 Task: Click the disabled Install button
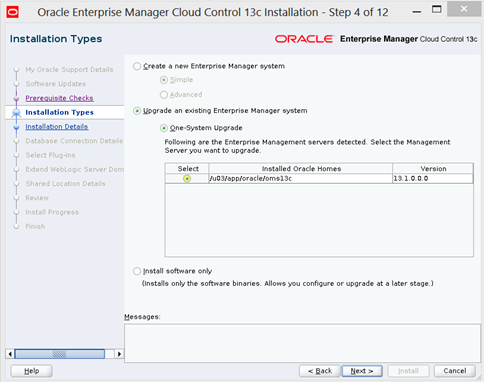point(408,371)
